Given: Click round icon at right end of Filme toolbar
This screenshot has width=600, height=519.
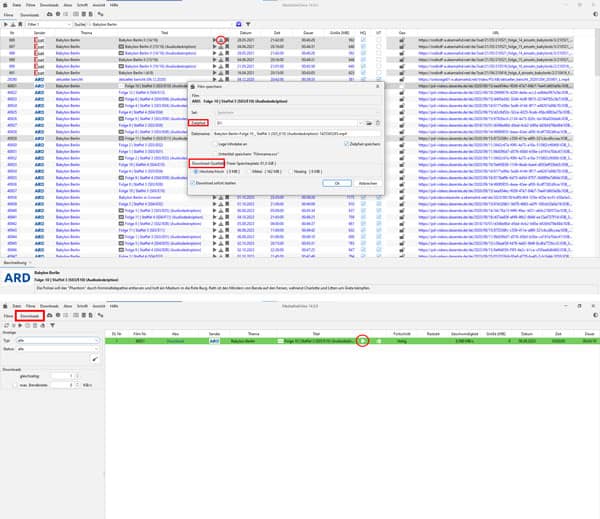Looking at the screenshot, I should coord(595,14).
